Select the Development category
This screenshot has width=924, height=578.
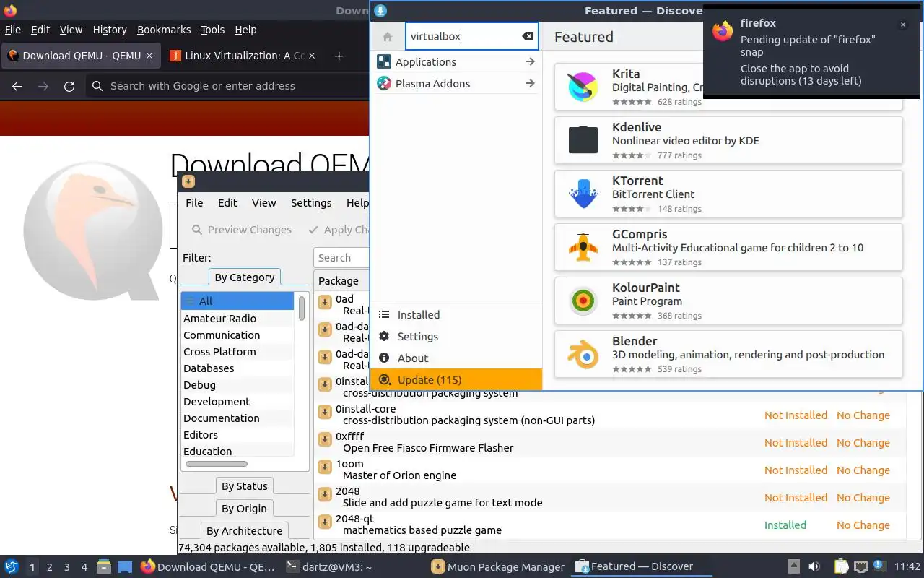237,402
